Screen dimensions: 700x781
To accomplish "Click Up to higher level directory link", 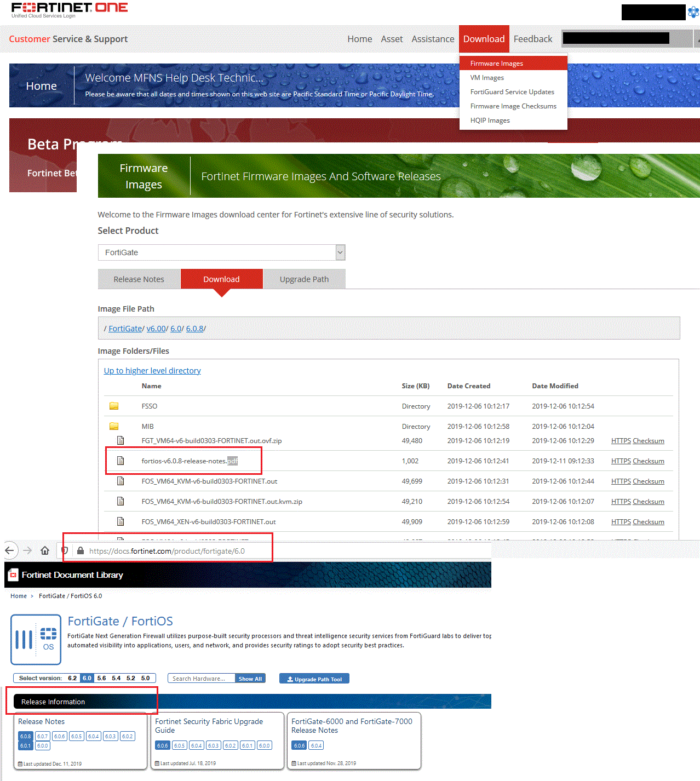I will tap(152, 371).
